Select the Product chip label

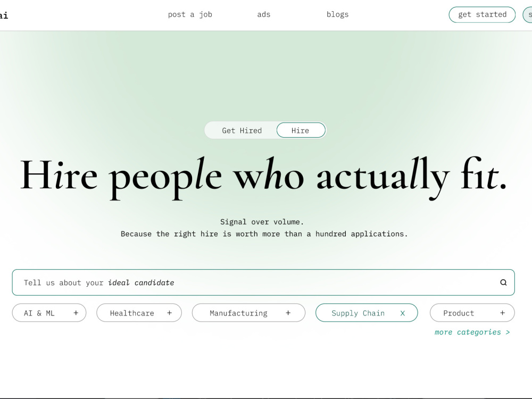point(459,313)
